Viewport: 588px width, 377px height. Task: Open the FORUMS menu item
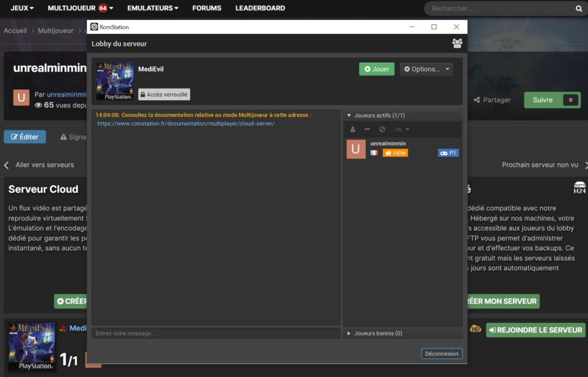click(207, 8)
